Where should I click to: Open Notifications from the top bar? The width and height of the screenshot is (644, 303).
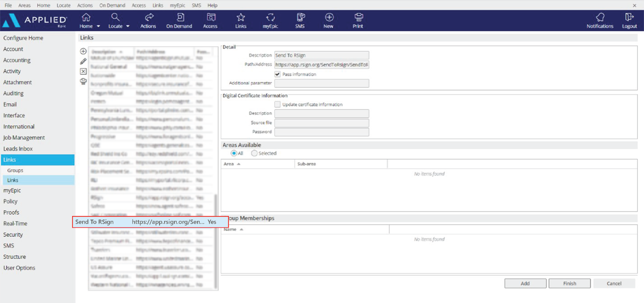(x=600, y=20)
